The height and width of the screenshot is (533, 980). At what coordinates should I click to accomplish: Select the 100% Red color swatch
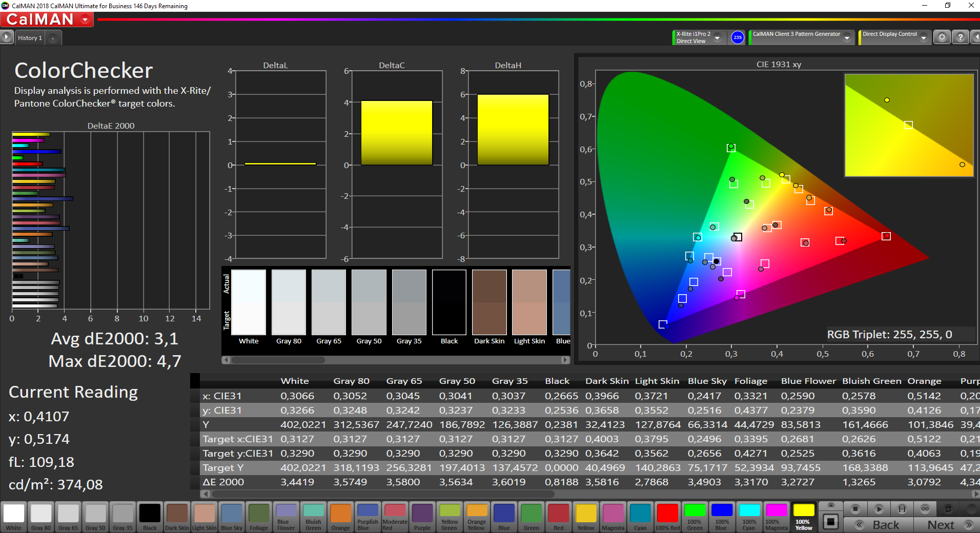click(x=667, y=517)
